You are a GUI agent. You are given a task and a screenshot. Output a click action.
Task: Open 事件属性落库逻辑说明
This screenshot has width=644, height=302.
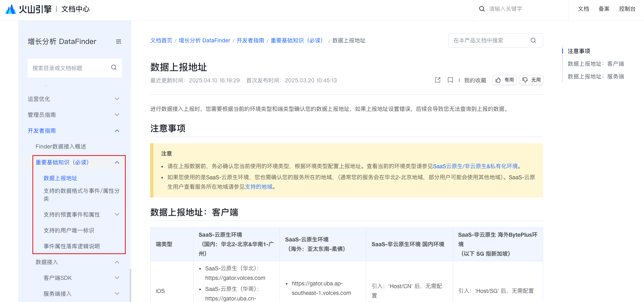[72, 246]
